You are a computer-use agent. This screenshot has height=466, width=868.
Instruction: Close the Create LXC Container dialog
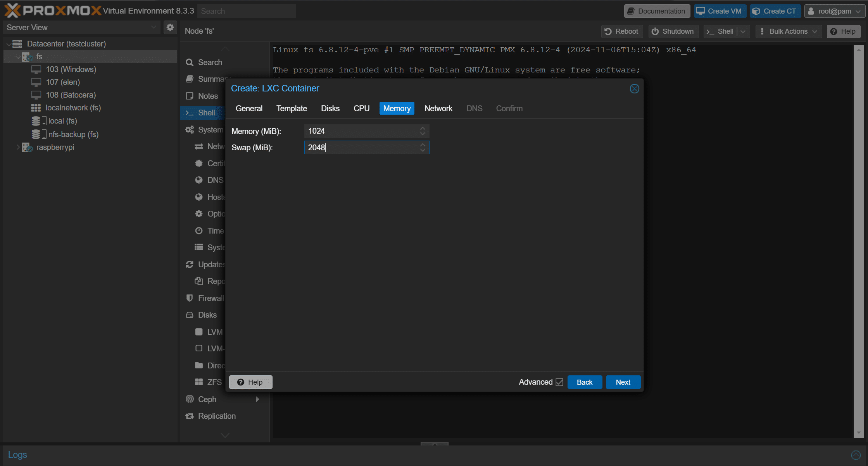(634, 89)
